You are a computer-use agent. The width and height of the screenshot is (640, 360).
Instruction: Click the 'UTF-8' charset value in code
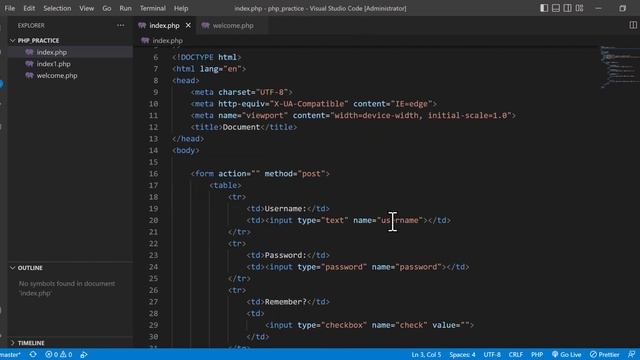click(x=272, y=92)
